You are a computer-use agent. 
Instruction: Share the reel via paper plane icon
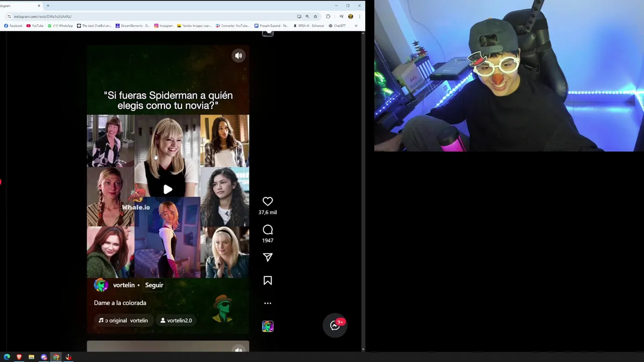268,257
